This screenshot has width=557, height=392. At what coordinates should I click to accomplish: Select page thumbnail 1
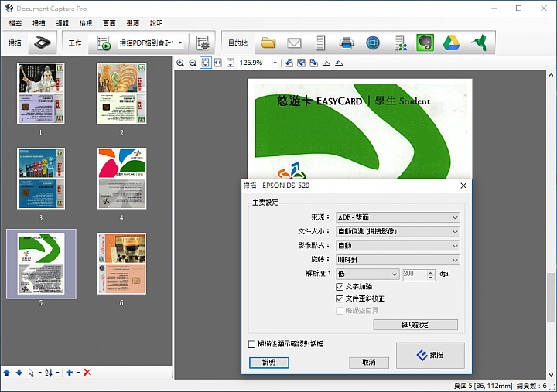41,94
